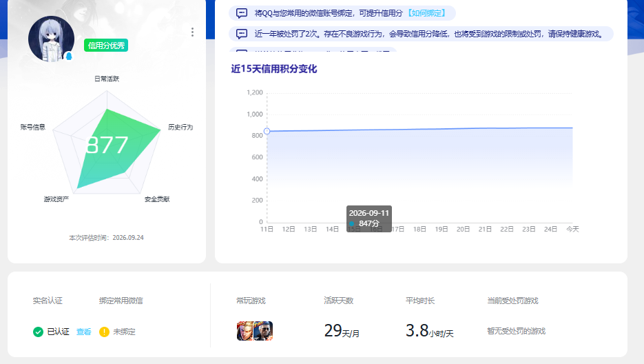Click the 当前受处罚游戏 label
The width and height of the screenshot is (644, 364).
click(x=512, y=301)
